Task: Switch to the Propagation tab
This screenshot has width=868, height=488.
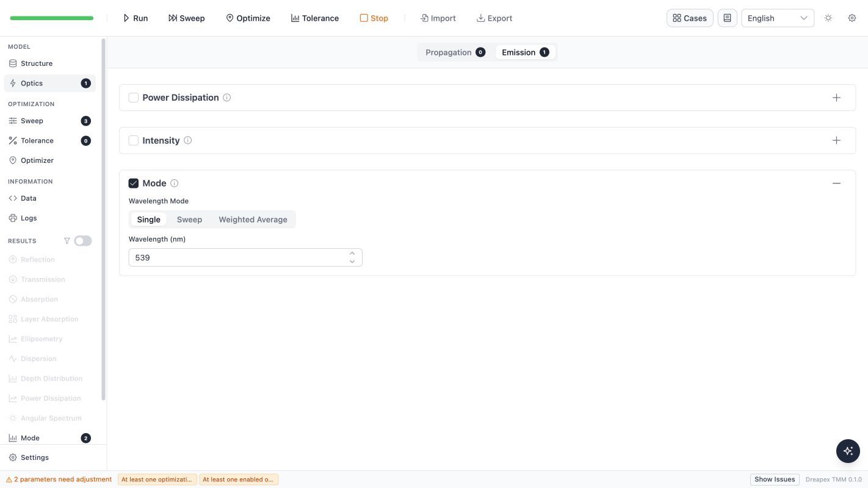Action: click(455, 52)
